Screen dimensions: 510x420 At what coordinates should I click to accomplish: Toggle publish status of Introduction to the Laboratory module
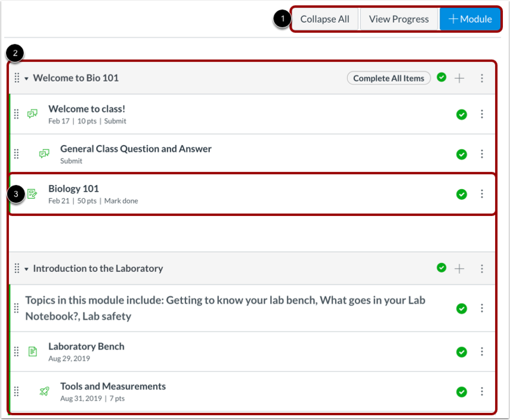[x=441, y=268]
